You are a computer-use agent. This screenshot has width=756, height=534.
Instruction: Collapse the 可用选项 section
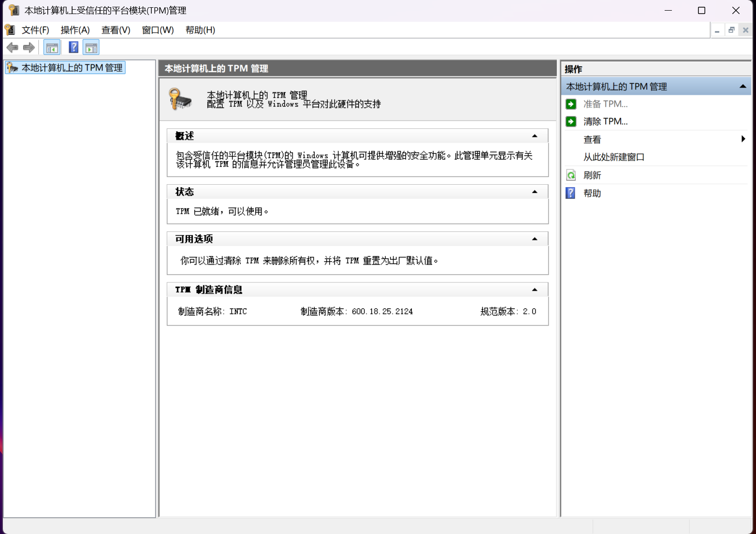535,239
